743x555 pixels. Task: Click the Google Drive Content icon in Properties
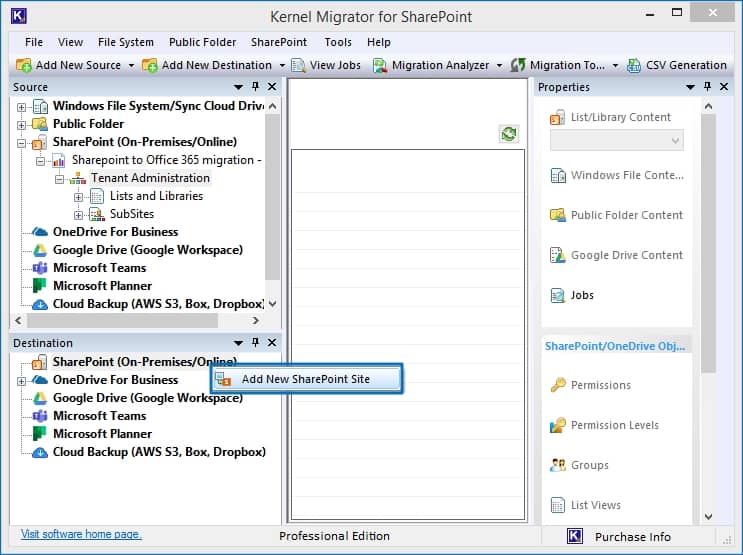(558, 255)
